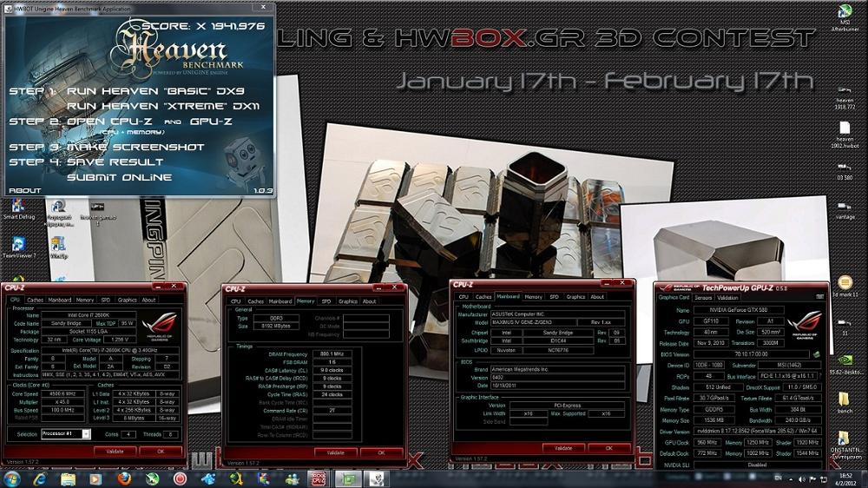Open Windows Live Messenger taskbar icon

pyautogui.click(x=293, y=478)
